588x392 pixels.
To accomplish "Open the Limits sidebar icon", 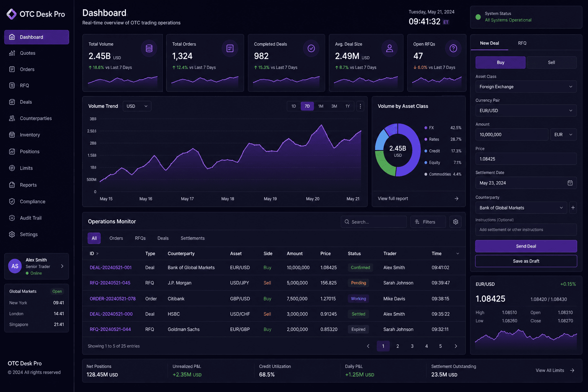I will point(12,168).
